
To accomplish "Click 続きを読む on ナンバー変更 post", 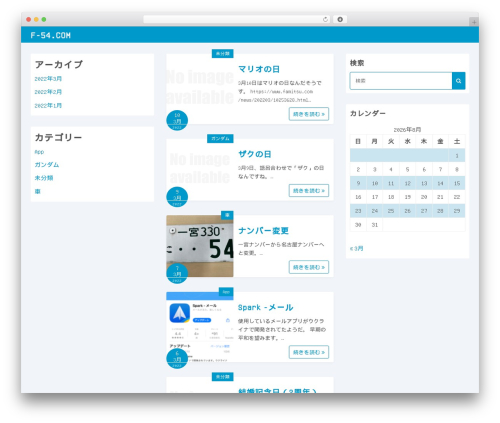I will click(x=309, y=267).
